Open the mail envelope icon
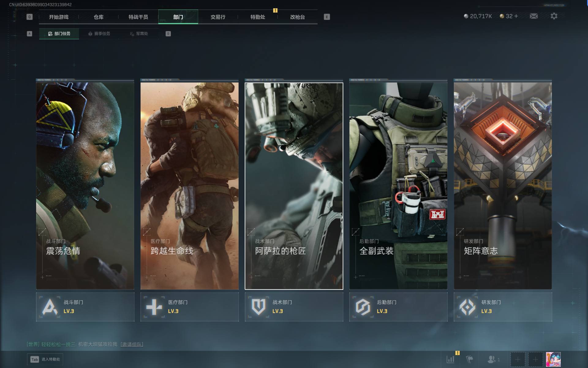 tap(533, 16)
